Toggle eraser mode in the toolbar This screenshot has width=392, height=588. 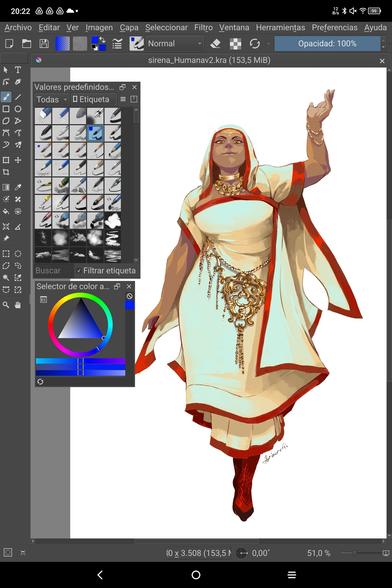pyautogui.click(x=215, y=44)
